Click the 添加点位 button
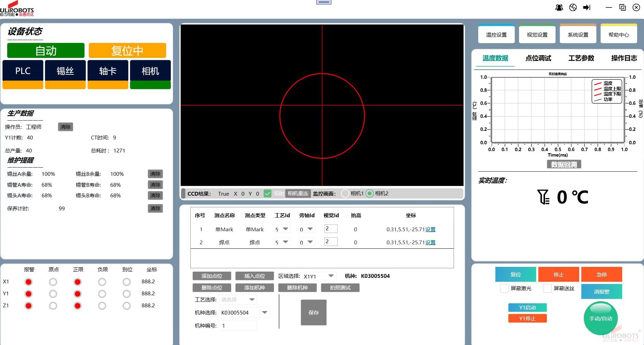This screenshot has width=644, height=345. 212,276
